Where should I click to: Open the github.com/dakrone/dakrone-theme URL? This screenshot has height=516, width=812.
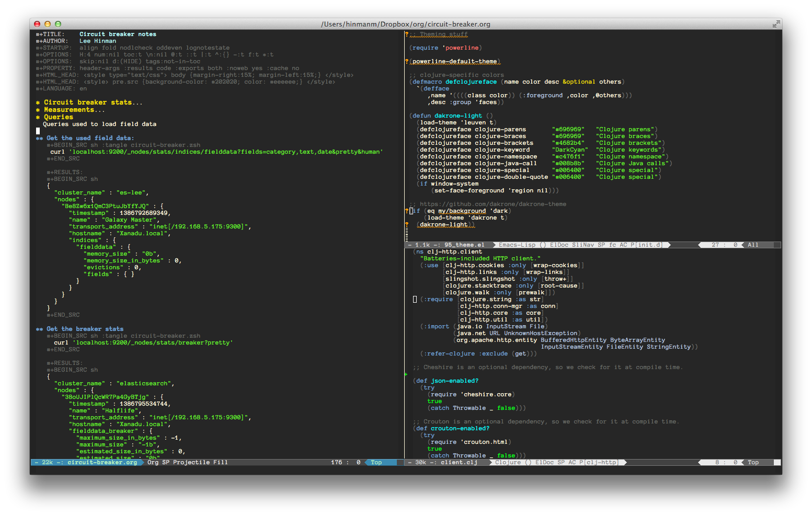click(493, 204)
